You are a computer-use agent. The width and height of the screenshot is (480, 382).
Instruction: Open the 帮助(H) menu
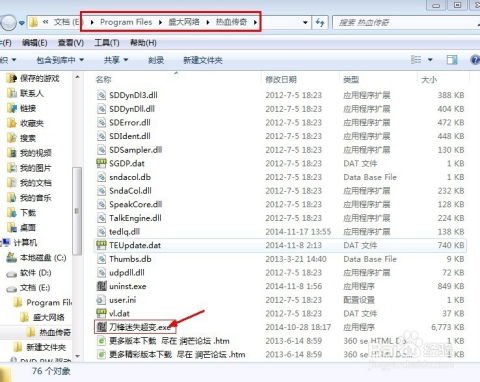[143, 43]
